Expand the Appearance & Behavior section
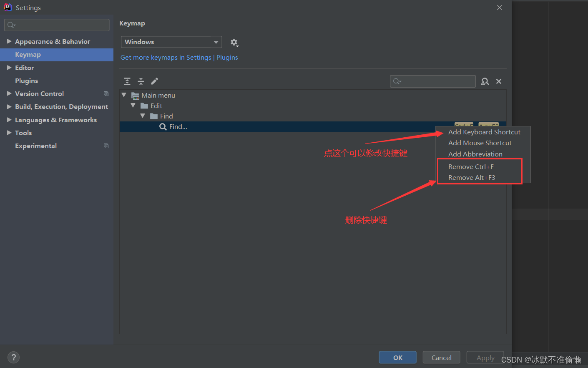 pos(9,41)
